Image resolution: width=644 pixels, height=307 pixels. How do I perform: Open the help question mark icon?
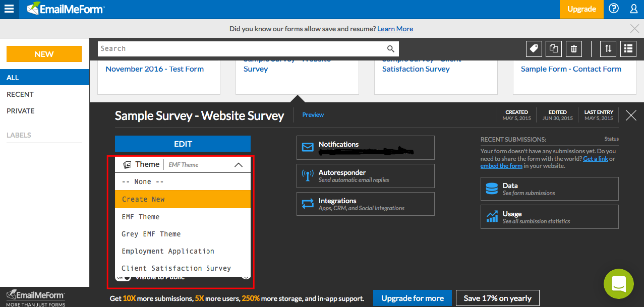tap(614, 9)
